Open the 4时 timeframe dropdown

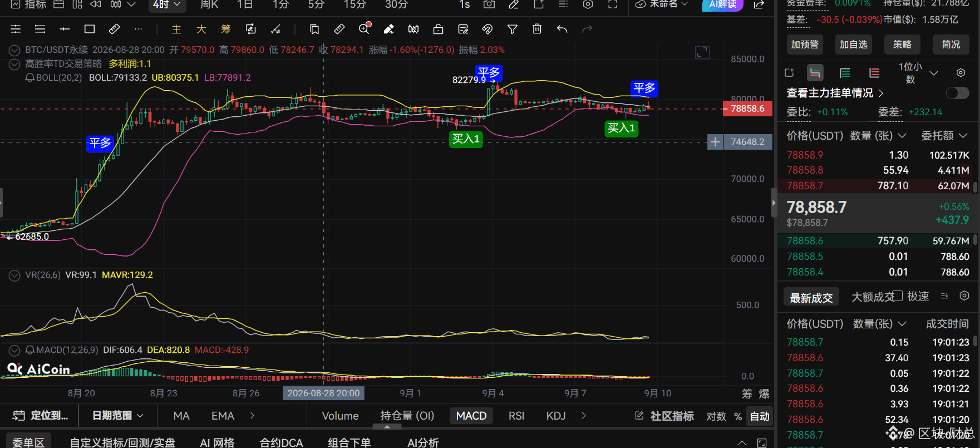(167, 4)
